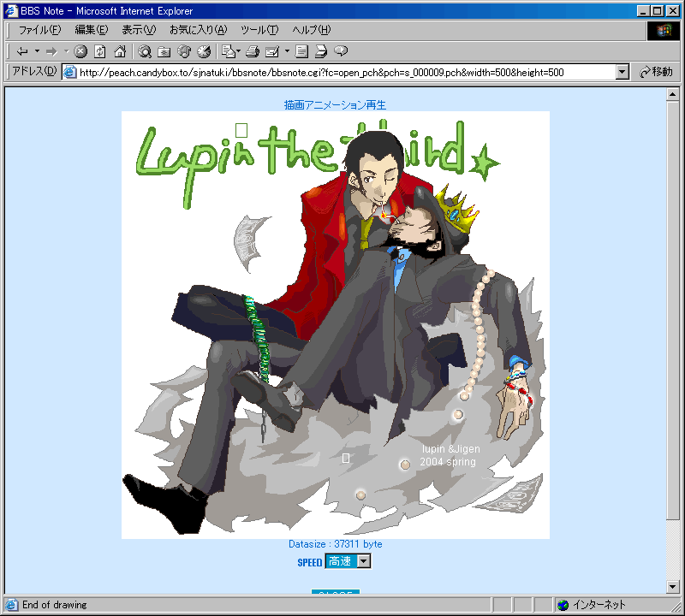The height and width of the screenshot is (616, 685).
Task: Click the Windows logo throbber icon
Action: (663, 30)
